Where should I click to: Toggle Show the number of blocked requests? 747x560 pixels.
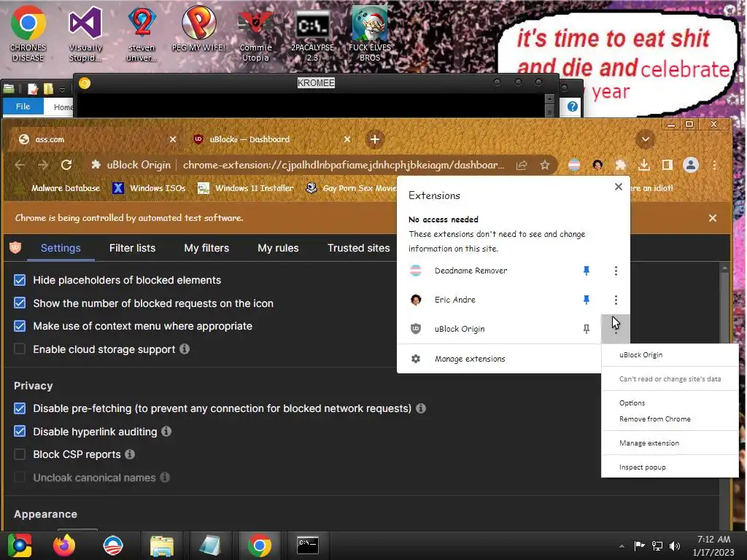20,303
